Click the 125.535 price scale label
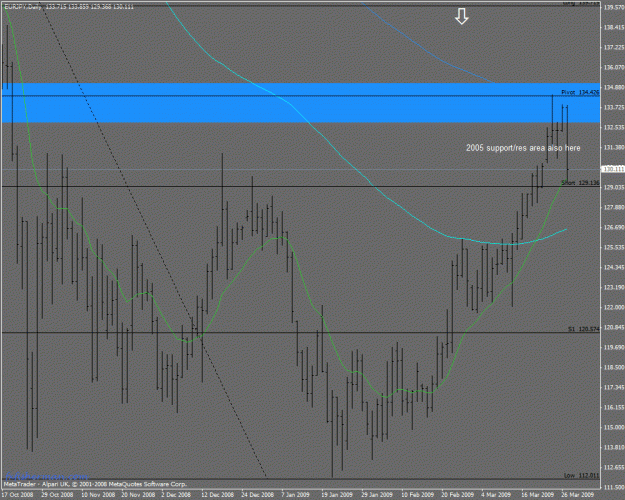The width and height of the screenshot is (625, 500). (x=614, y=247)
